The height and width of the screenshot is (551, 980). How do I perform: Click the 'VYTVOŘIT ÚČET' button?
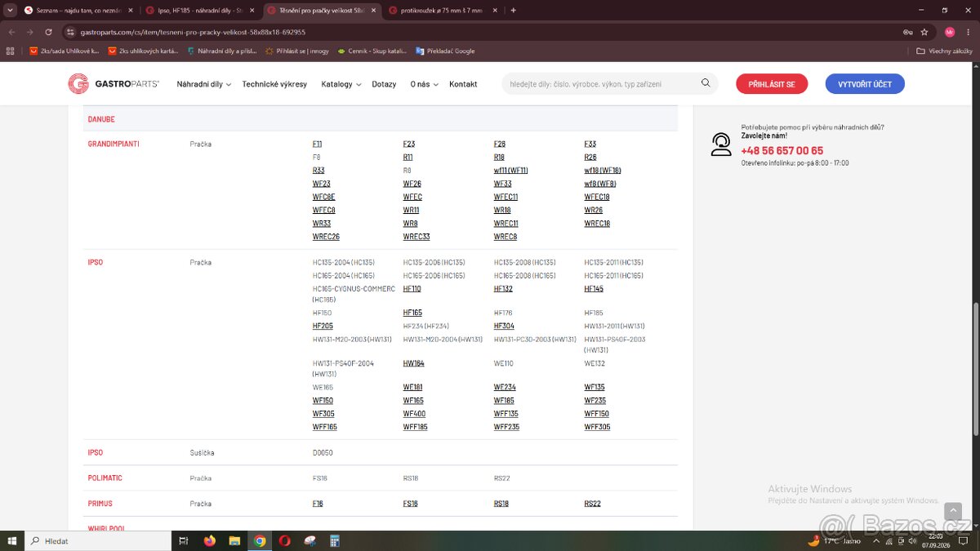tap(865, 84)
